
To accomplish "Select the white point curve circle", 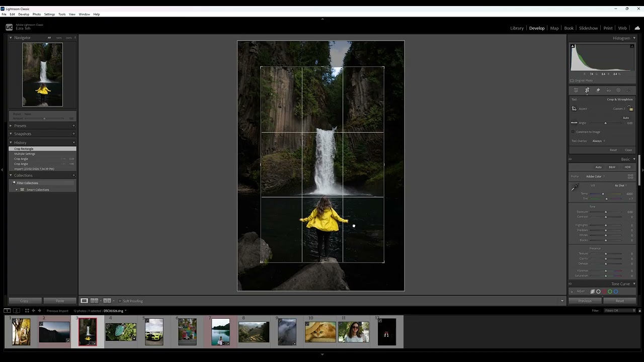I will pos(598,292).
